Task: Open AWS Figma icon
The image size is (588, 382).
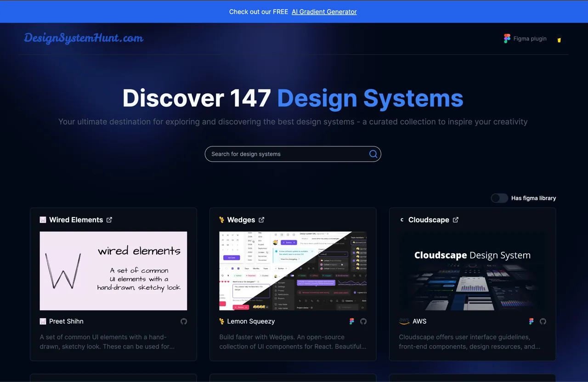Action: click(x=531, y=321)
